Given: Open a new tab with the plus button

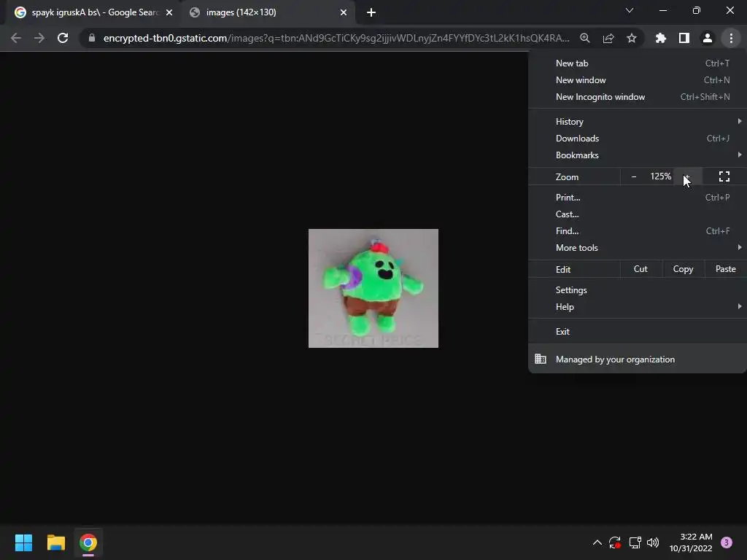Looking at the screenshot, I should [371, 13].
